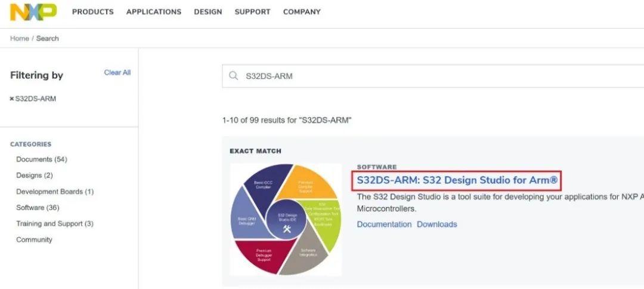Go to Home breadcrumb link

pos(19,38)
